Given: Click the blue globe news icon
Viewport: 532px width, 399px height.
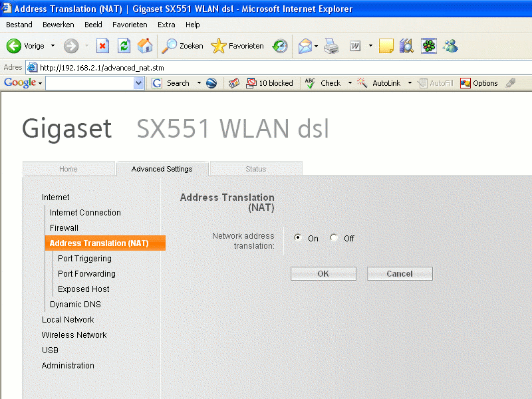Looking at the screenshot, I should pos(211,83).
